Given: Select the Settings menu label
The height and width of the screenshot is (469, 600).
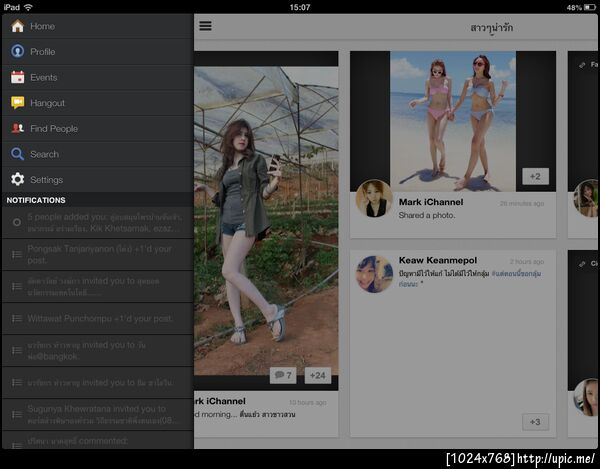Looking at the screenshot, I should tap(46, 180).
